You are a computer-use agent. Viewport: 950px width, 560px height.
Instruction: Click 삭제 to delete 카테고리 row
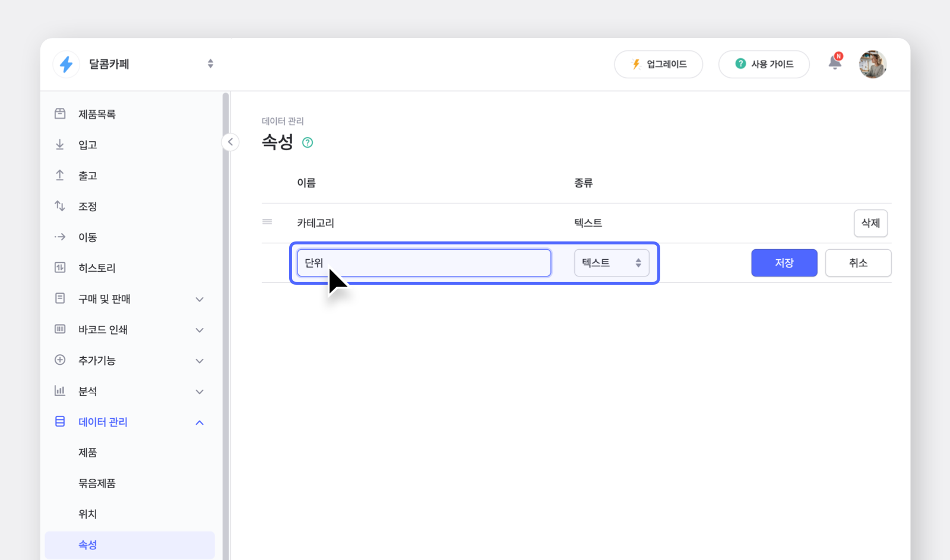[870, 223]
